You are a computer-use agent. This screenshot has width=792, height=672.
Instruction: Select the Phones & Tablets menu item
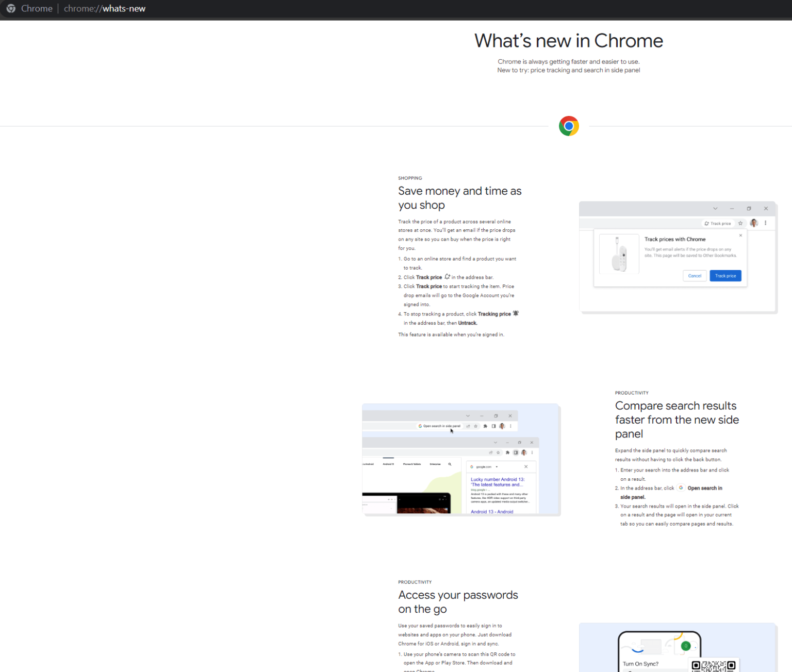(x=412, y=464)
